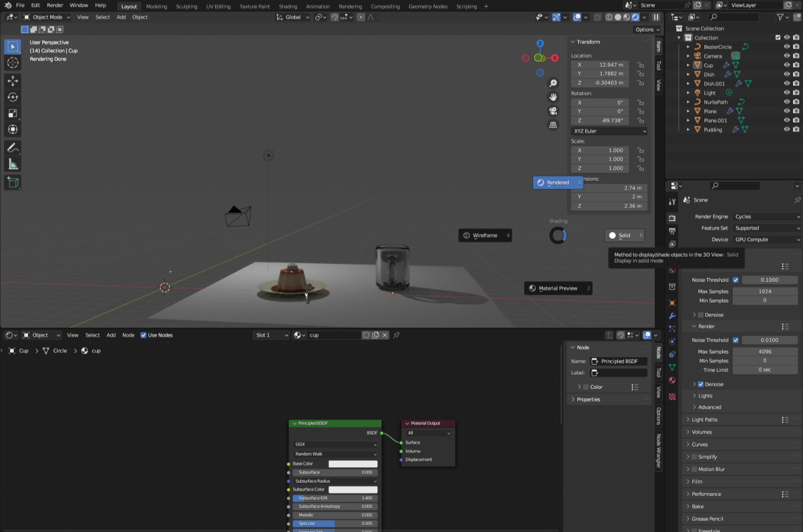The image size is (803, 532).
Task: Open the Object Data properties triangle icon
Action: 672,367
